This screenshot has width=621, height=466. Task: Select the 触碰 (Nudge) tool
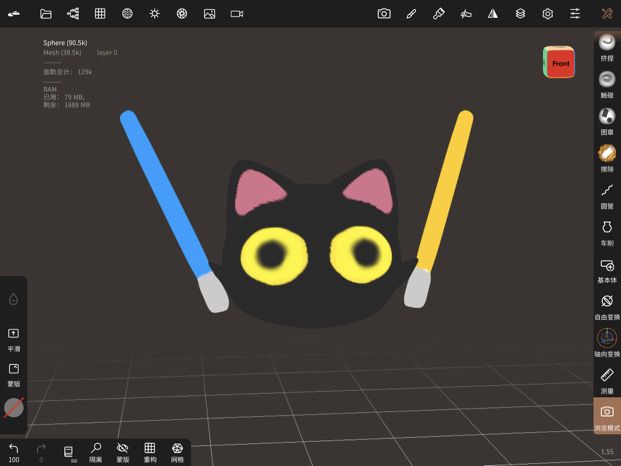607,84
